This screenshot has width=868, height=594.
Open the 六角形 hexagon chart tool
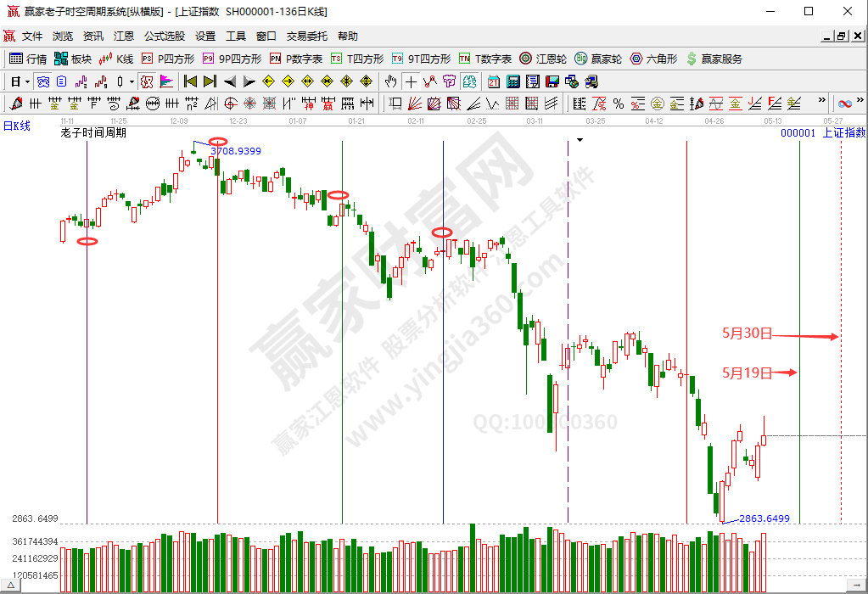click(x=653, y=59)
